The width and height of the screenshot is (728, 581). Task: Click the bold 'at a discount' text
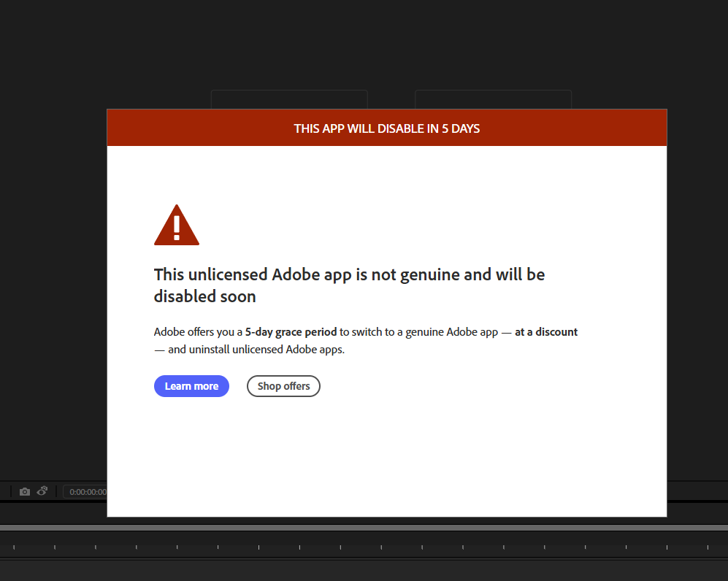(545, 331)
